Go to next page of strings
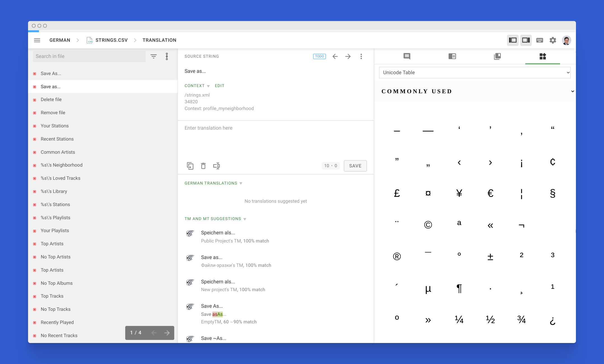The width and height of the screenshot is (604, 364). click(x=167, y=333)
